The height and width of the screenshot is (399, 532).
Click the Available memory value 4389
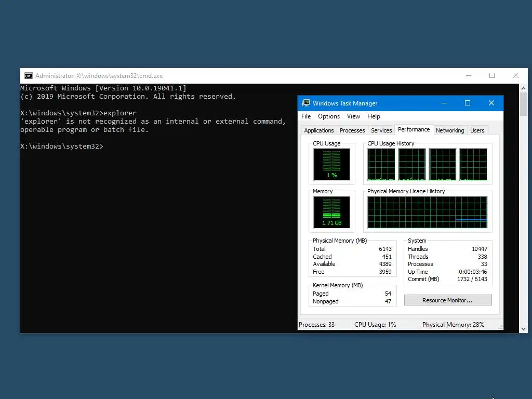(385, 264)
